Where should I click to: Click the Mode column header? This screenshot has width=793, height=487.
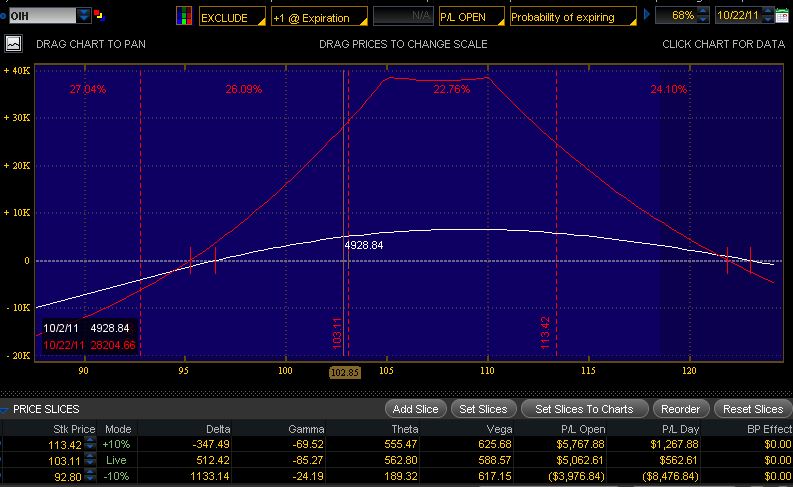coord(118,429)
